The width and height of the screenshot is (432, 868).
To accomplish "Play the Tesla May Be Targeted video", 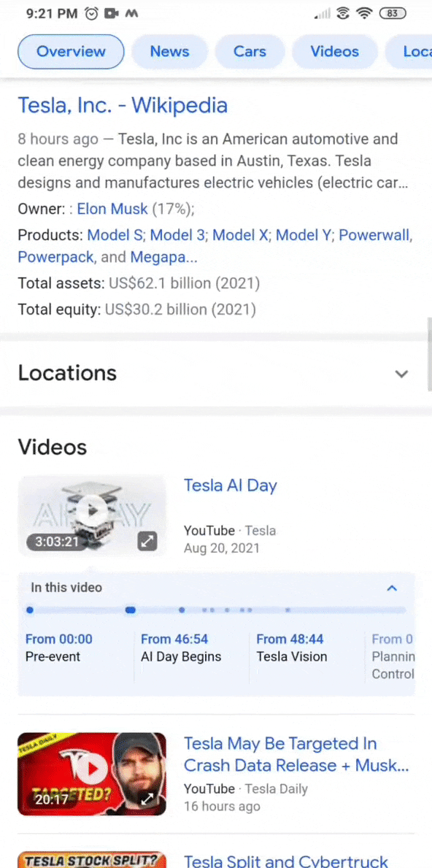I will [91, 769].
